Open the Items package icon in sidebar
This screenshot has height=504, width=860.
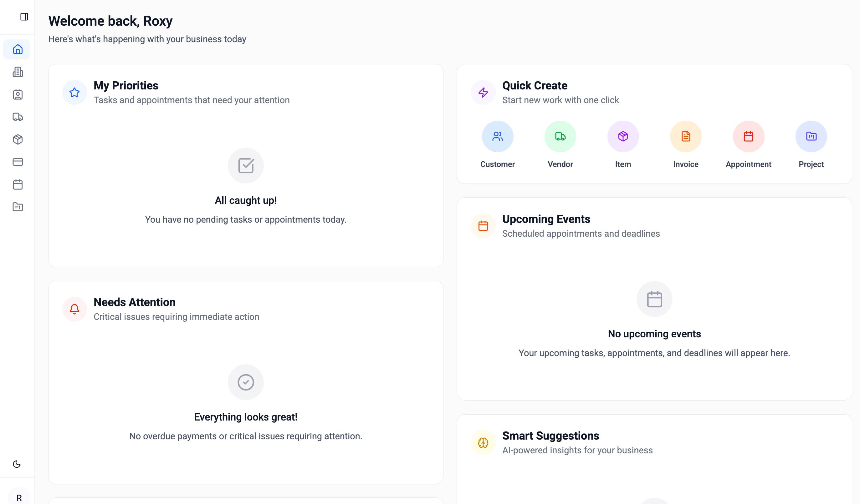(x=18, y=139)
